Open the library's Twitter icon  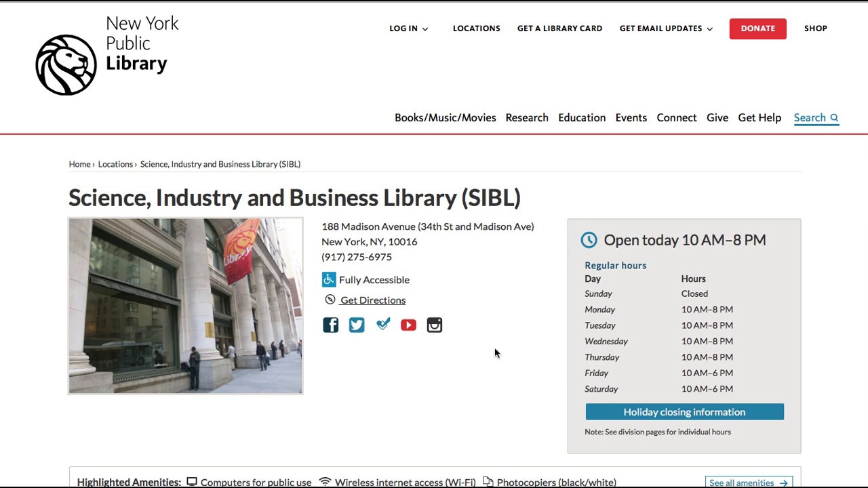(x=357, y=325)
